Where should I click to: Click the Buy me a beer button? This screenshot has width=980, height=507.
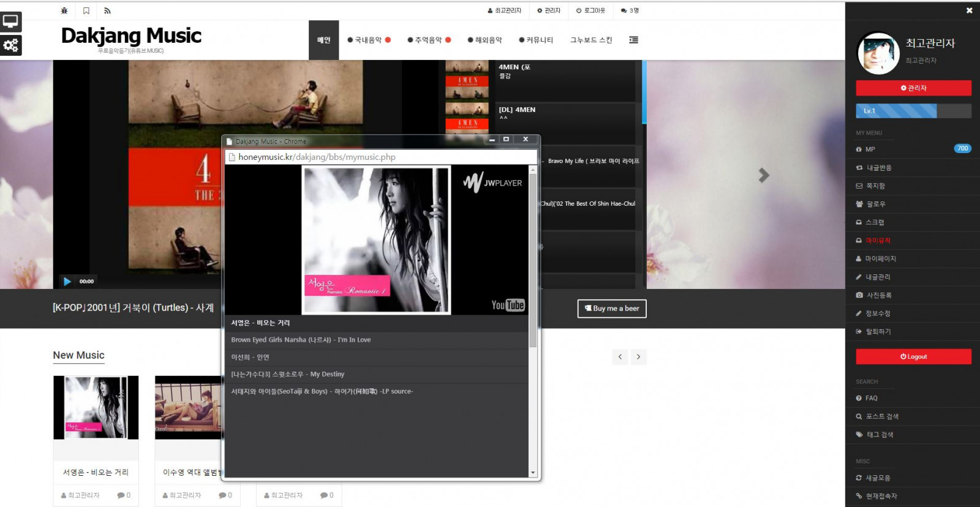[612, 309]
